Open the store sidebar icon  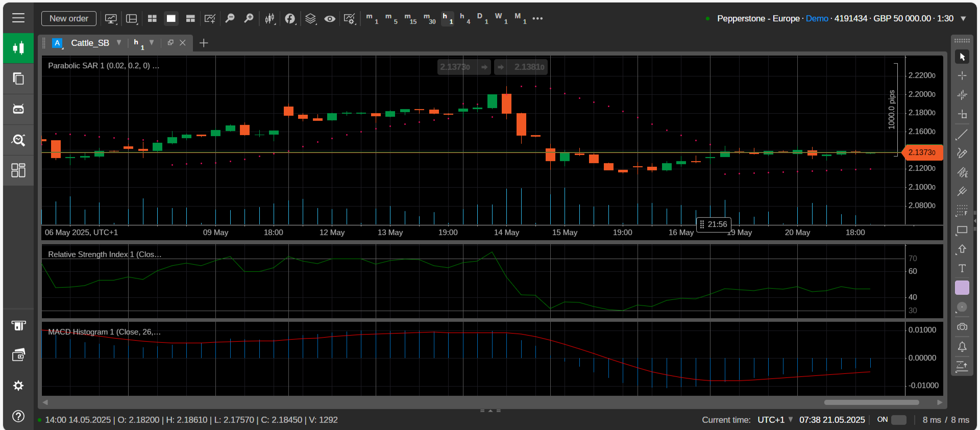(x=18, y=325)
